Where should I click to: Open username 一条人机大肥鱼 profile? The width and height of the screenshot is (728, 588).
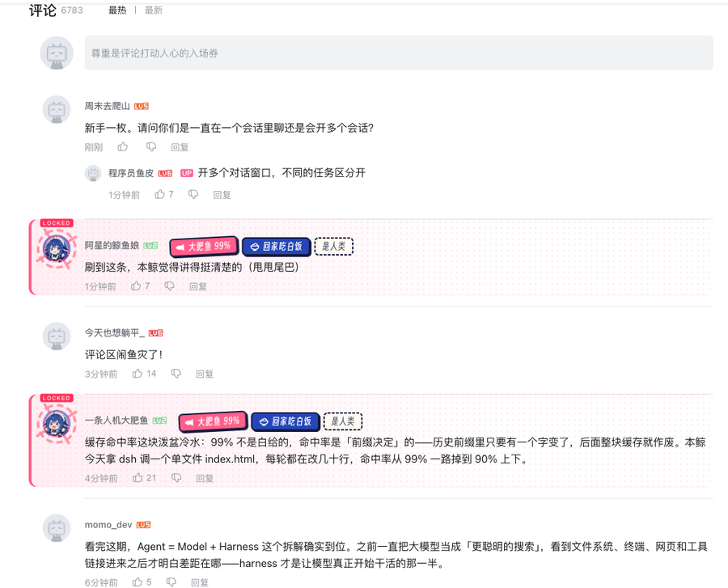click(116, 421)
